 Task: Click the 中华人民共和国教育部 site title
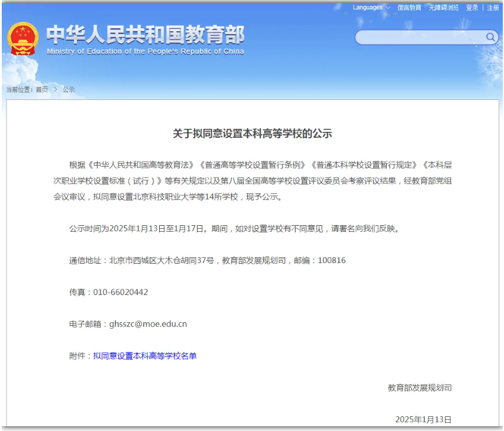tap(146, 34)
